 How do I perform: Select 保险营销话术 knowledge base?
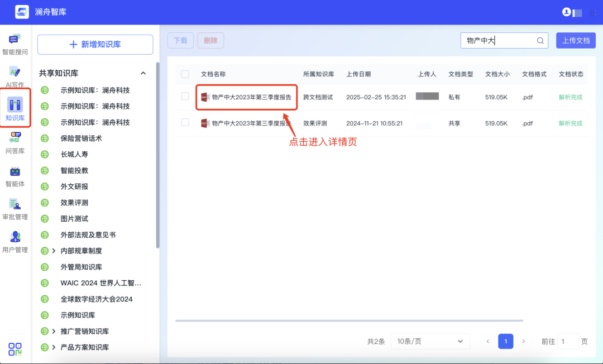tap(81, 138)
